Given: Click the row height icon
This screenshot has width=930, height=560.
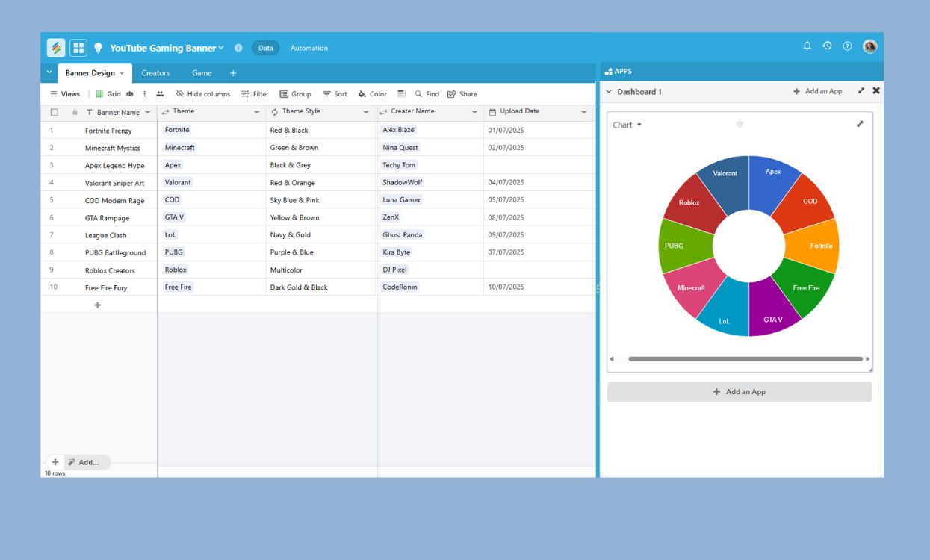Looking at the screenshot, I should 401,94.
